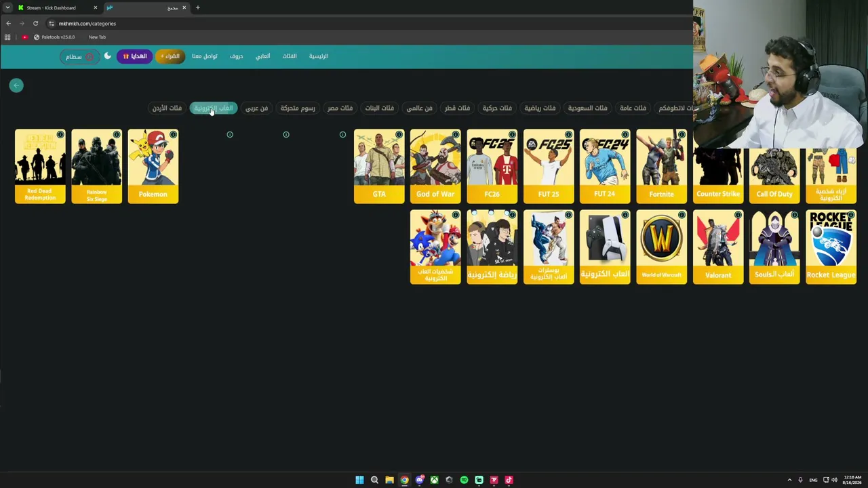Screen dimensions: 868x488
Task: Toggle dark mode with the moon icon
Action: click(107, 56)
